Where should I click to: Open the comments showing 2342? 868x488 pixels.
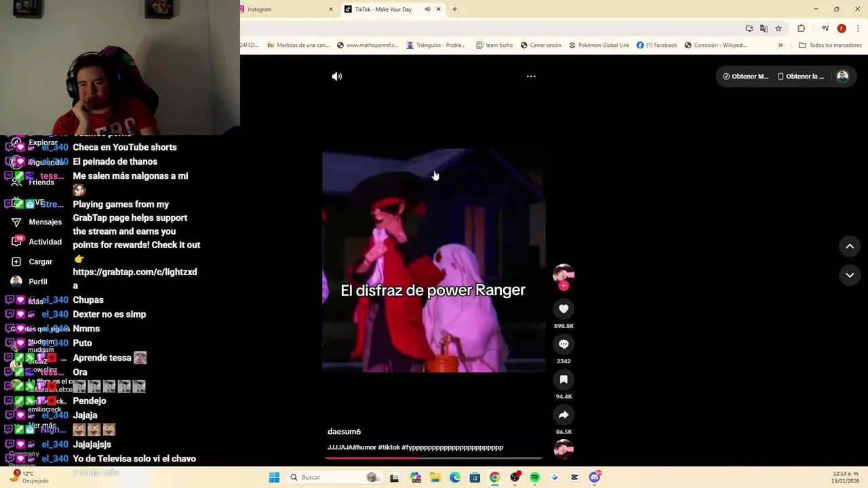click(564, 344)
